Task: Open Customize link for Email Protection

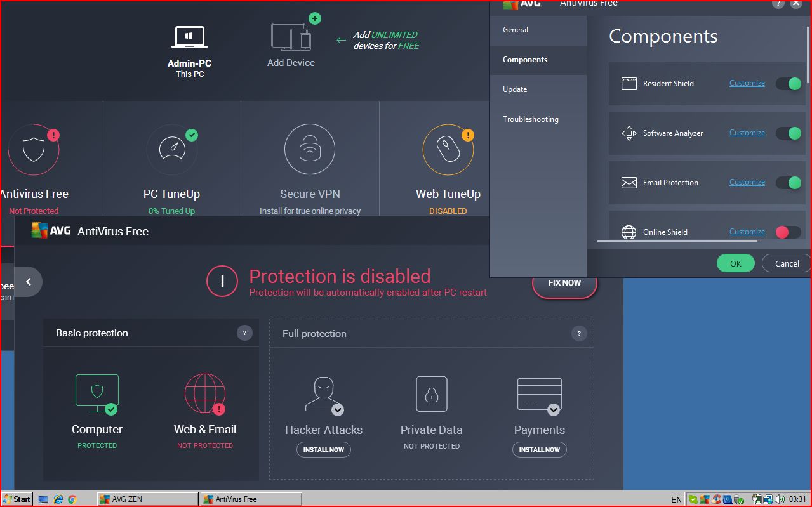Action: 747,183
